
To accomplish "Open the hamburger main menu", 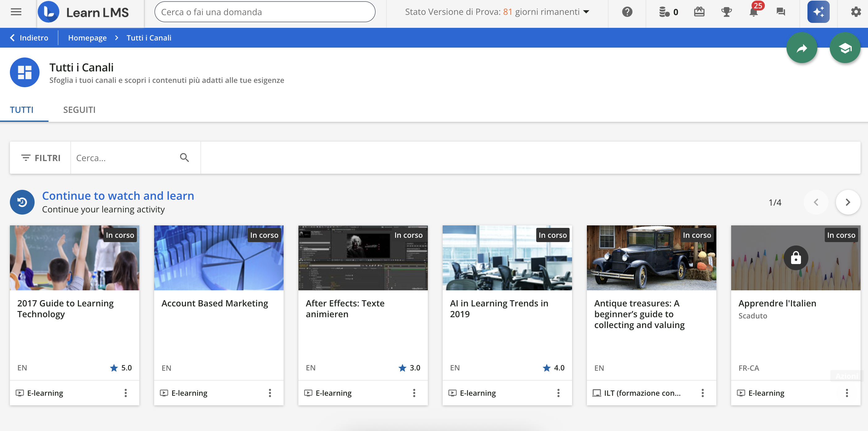I will pyautogui.click(x=16, y=12).
